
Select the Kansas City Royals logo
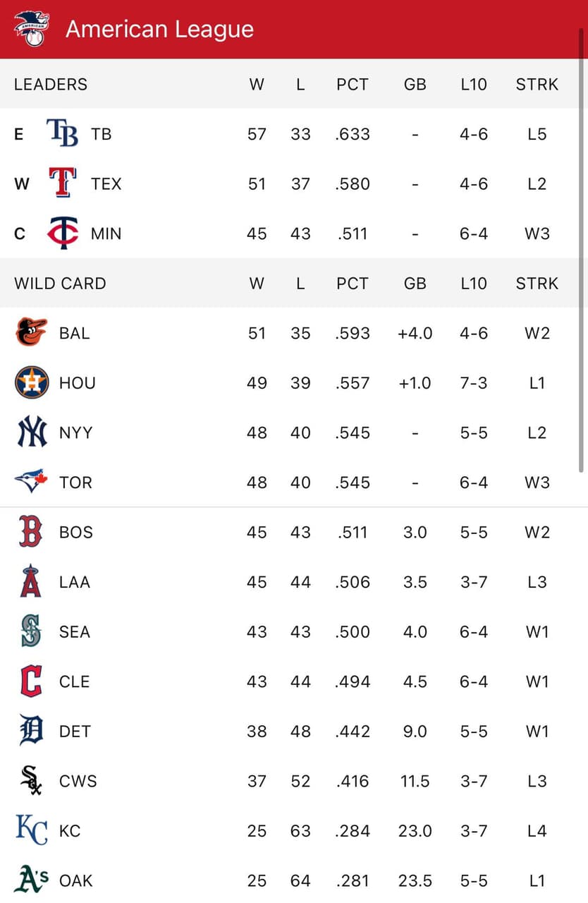[32, 830]
